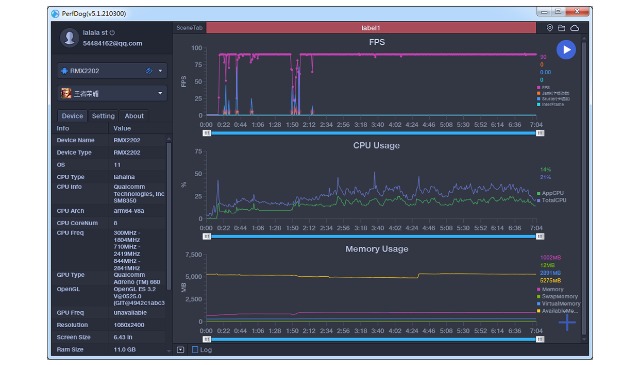
Task: Click the cloud upload icon
Action: pos(574,28)
